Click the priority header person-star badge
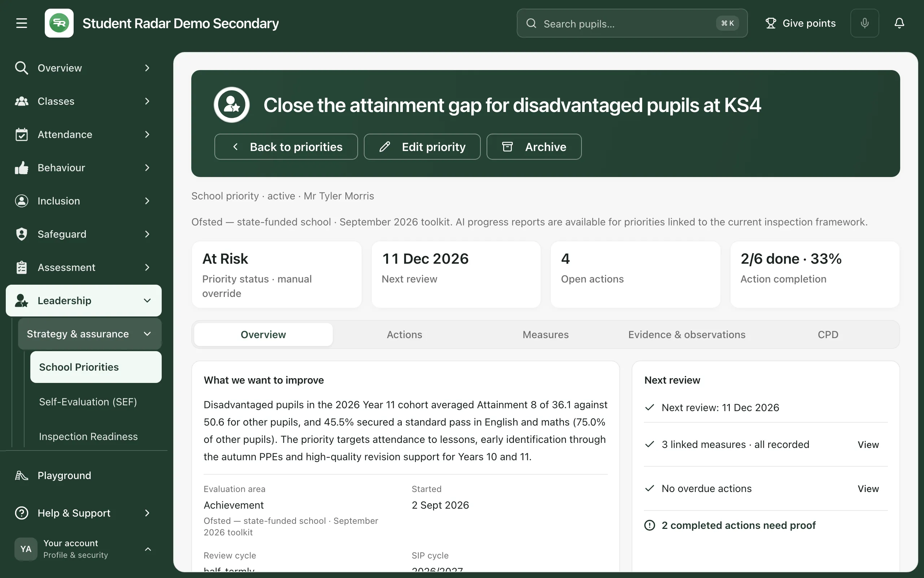Screen dimensions: 924x578 pos(231,105)
